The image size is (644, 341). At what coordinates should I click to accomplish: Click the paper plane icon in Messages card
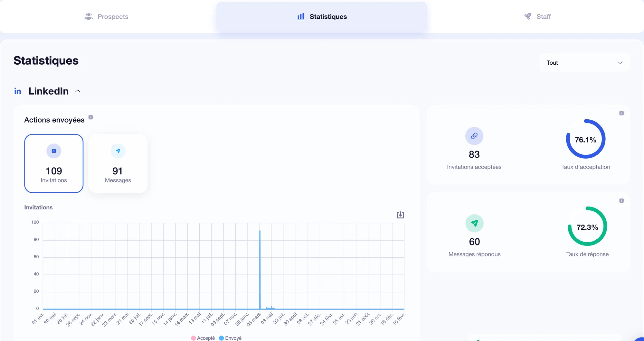click(x=118, y=151)
